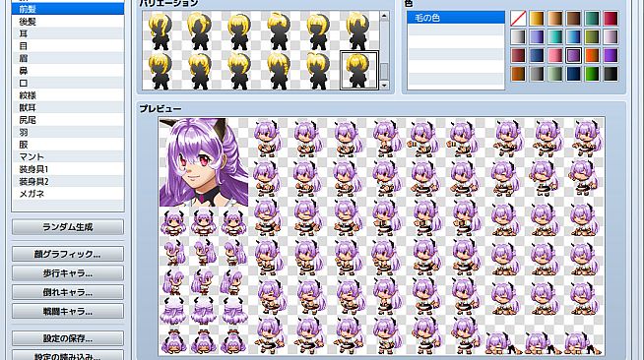Image resolution: width=644 pixels, height=360 pixels.
Task: Pick メガネ in the parts list
Action: point(68,194)
